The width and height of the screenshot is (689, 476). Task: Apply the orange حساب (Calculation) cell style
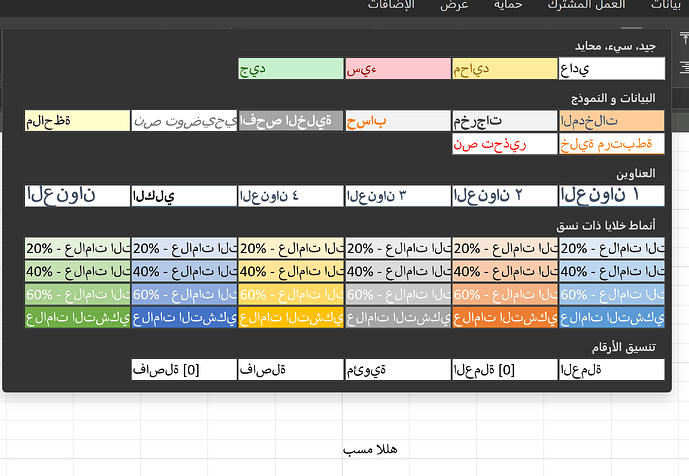point(398,120)
